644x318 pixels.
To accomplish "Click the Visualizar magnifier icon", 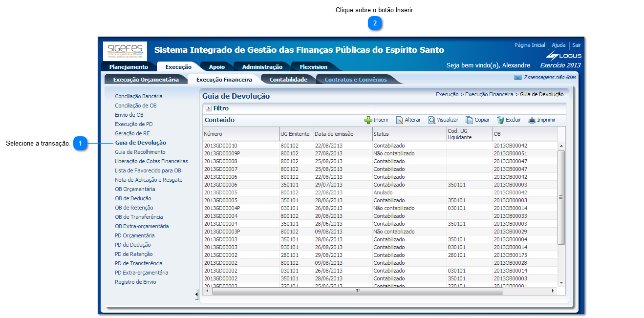I will click(432, 120).
